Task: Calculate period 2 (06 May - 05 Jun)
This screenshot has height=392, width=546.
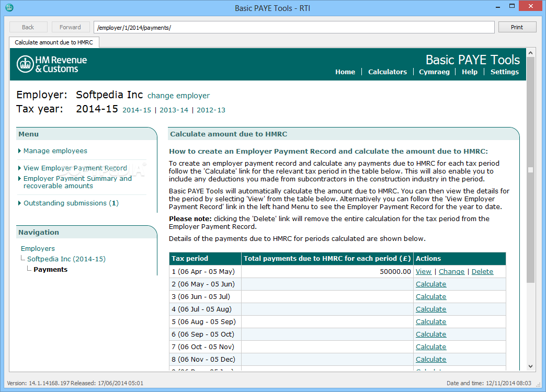Action: pos(431,284)
